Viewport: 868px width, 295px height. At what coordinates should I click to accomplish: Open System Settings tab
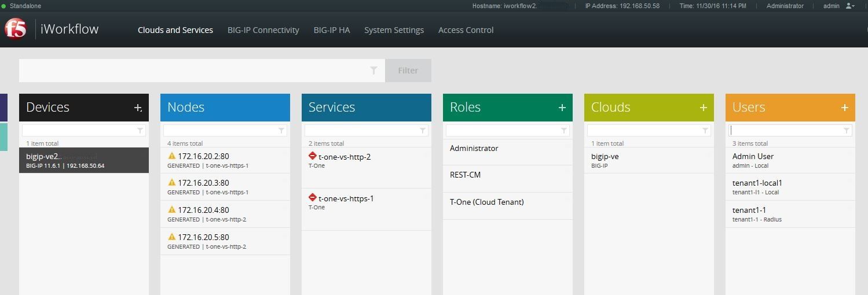point(394,30)
